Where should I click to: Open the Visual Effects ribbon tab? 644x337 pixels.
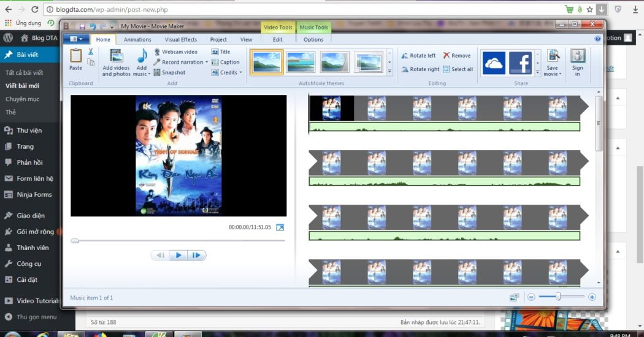click(x=181, y=39)
